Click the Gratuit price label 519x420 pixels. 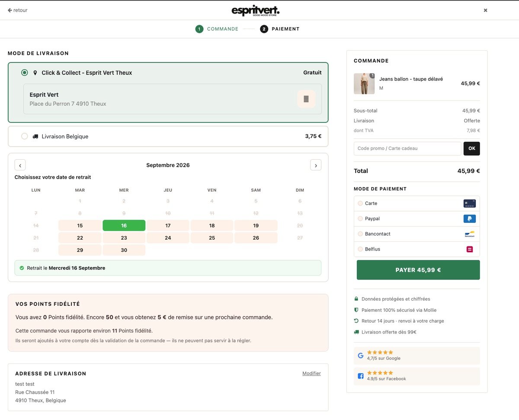(x=312, y=73)
